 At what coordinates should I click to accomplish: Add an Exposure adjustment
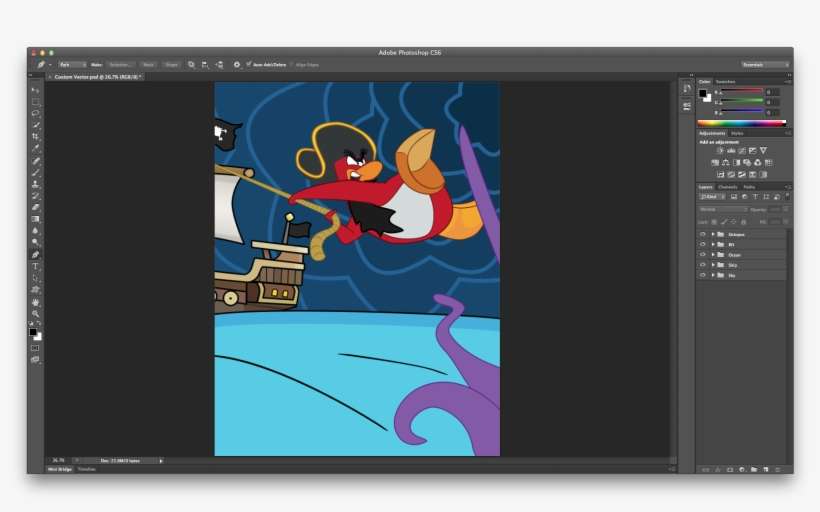pyautogui.click(x=753, y=151)
